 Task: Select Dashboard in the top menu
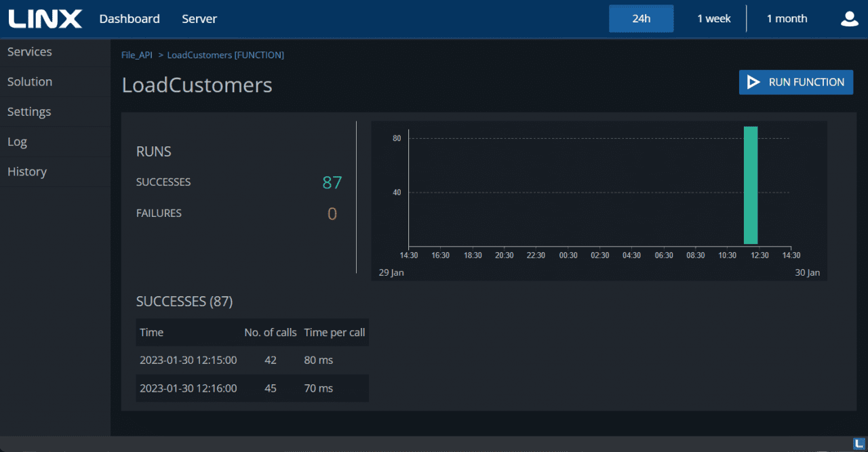coord(130,19)
